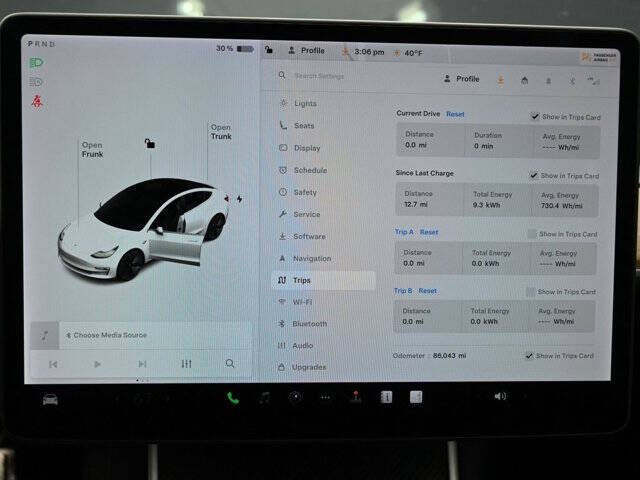This screenshot has width=640, height=480.
Task: Open the car controls icon in bottom bar
Action: (x=50, y=399)
